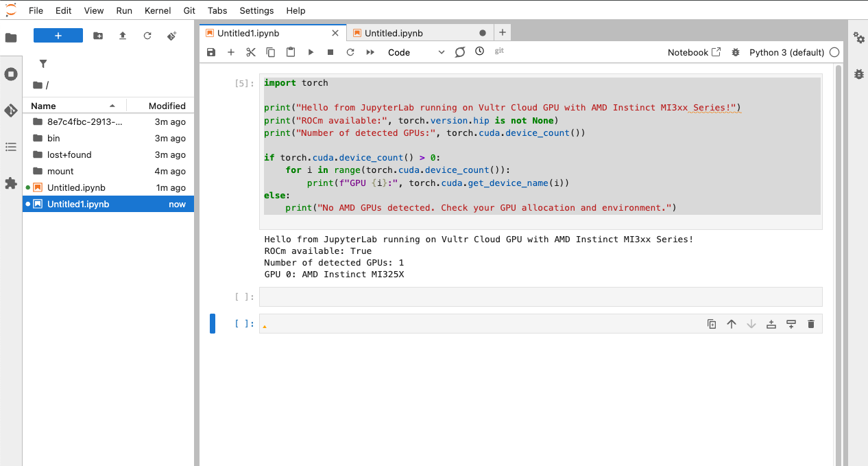Run the selected cell

(311, 52)
